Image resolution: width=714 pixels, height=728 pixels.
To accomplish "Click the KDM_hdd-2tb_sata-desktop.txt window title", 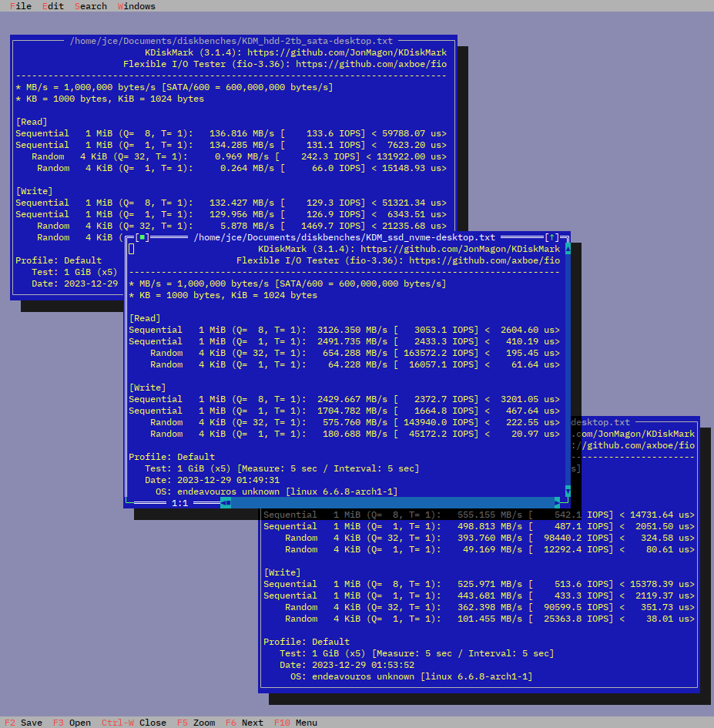I will tap(231, 41).
